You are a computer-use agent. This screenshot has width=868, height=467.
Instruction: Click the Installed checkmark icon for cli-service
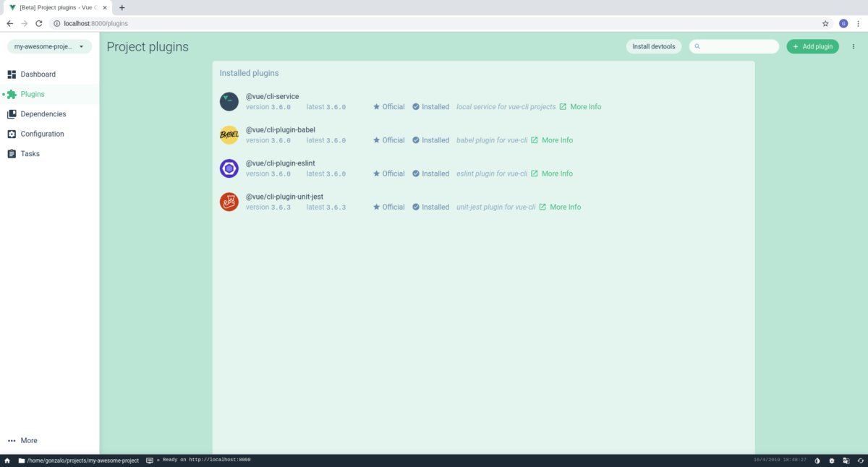[x=416, y=107]
